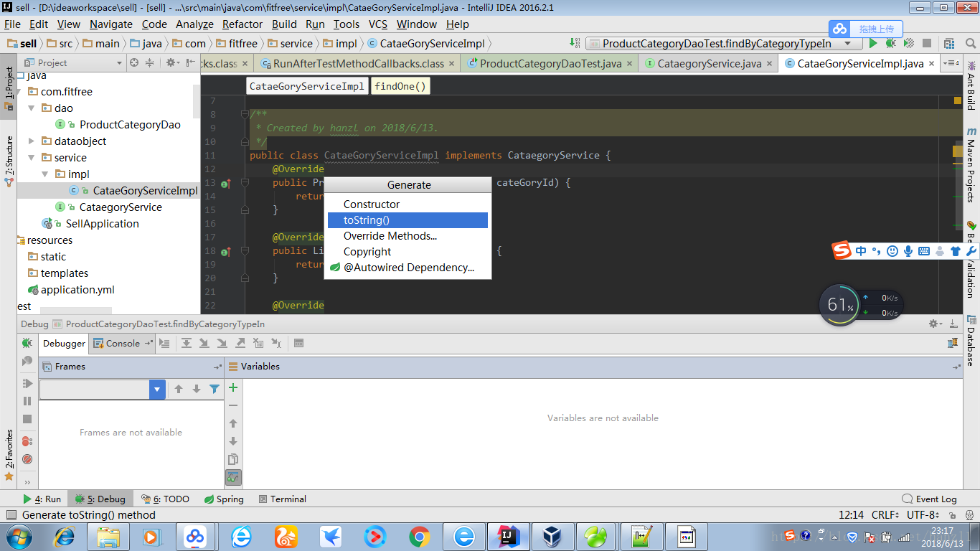Open Chrome from Windows taskbar

click(x=420, y=536)
